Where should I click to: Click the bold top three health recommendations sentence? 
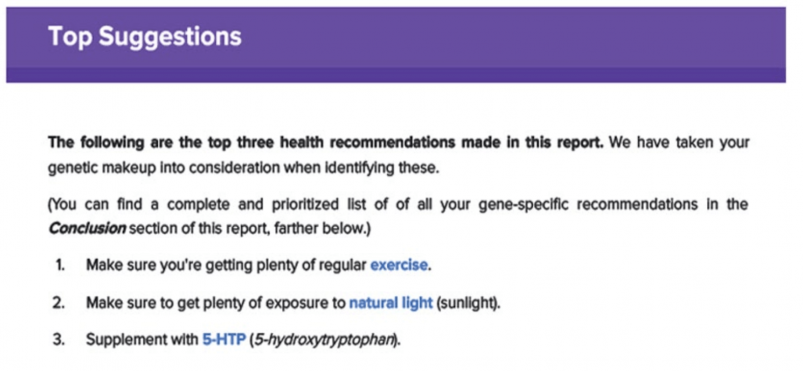click(326, 142)
